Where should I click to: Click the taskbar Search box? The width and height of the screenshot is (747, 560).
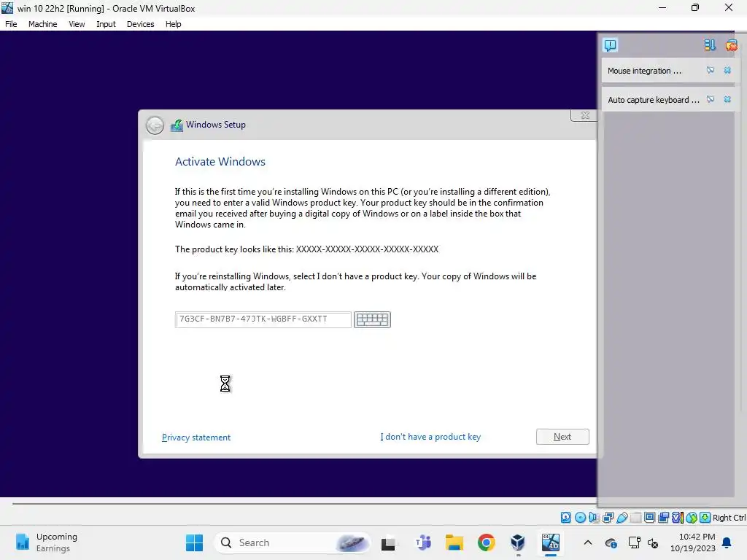point(292,542)
